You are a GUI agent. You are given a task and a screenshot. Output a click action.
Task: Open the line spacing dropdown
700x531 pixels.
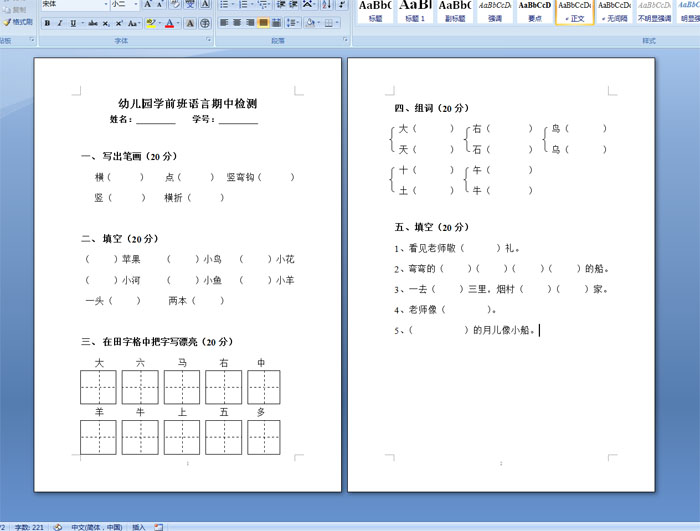click(292, 22)
